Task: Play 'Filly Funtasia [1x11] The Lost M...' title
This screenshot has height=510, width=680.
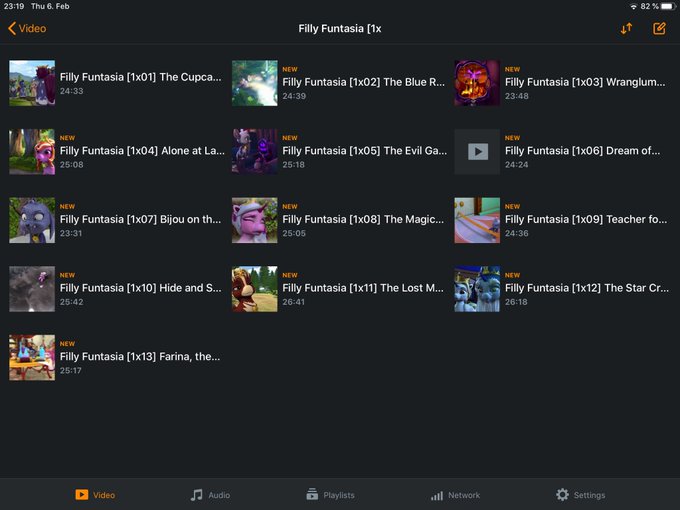Action: (363, 288)
